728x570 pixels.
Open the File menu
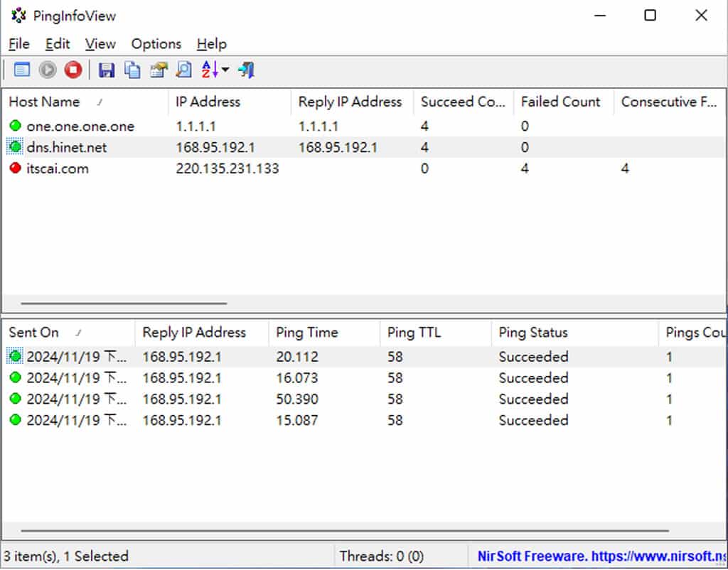[19, 44]
